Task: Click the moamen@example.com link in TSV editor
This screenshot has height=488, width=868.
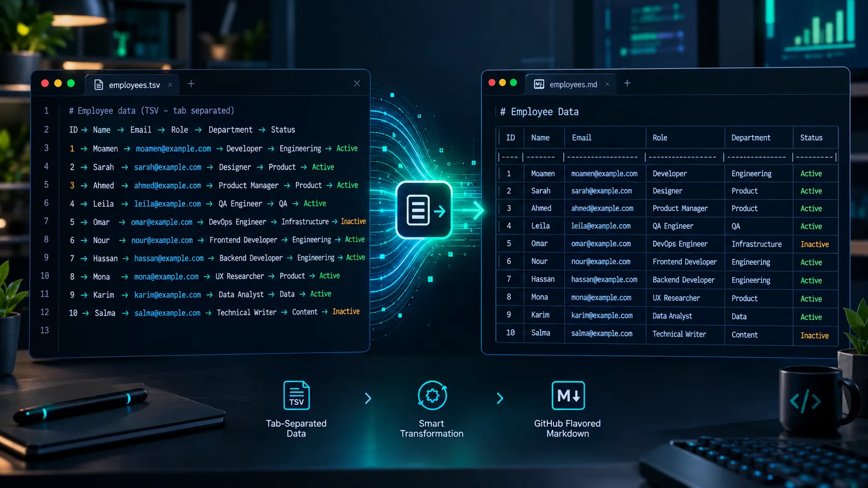Action: coord(173,148)
